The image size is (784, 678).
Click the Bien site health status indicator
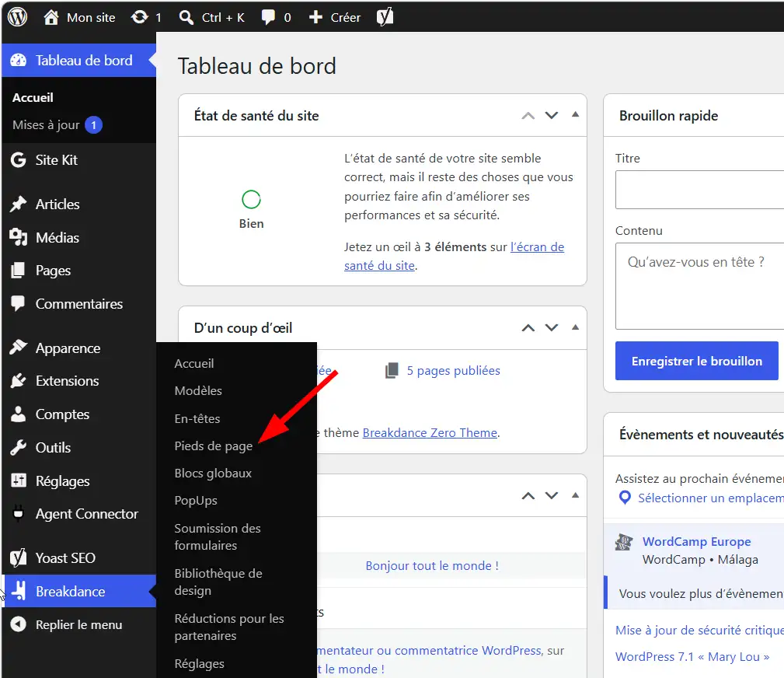pyautogui.click(x=251, y=208)
